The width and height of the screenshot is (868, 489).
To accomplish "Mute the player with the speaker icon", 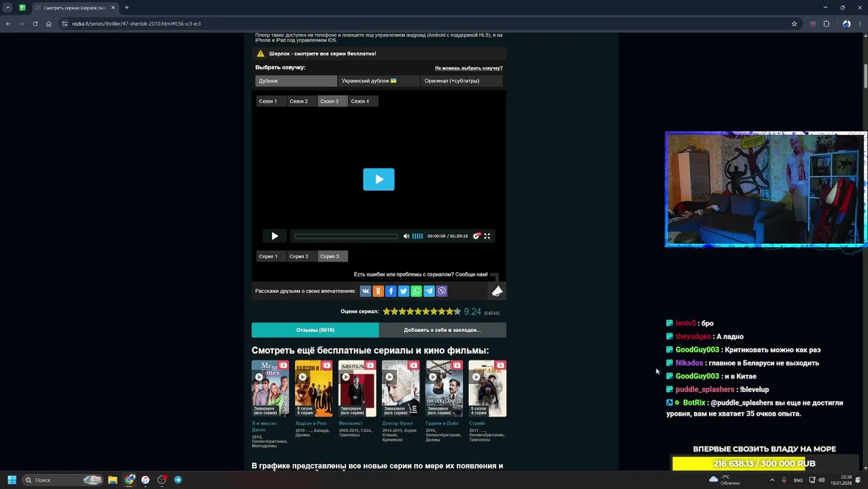I will (406, 236).
